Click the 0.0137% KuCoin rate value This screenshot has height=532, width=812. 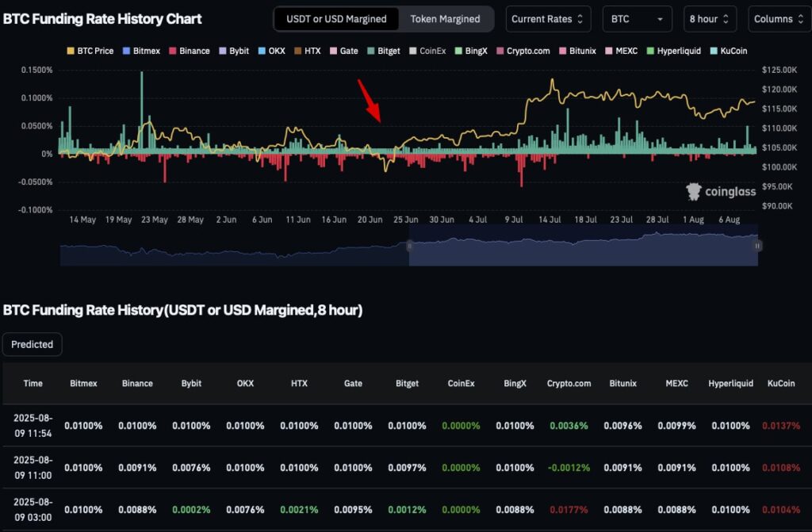(781, 426)
